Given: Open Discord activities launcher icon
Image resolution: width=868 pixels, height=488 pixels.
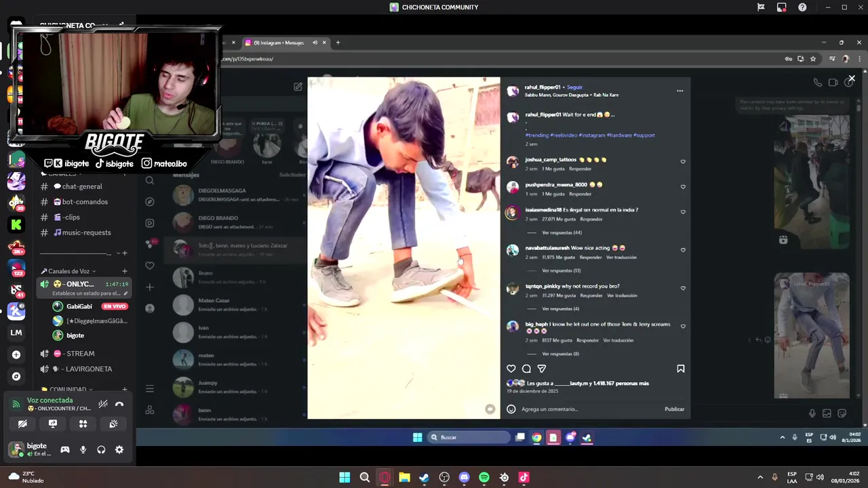Looking at the screenshot, I should 83,424.
